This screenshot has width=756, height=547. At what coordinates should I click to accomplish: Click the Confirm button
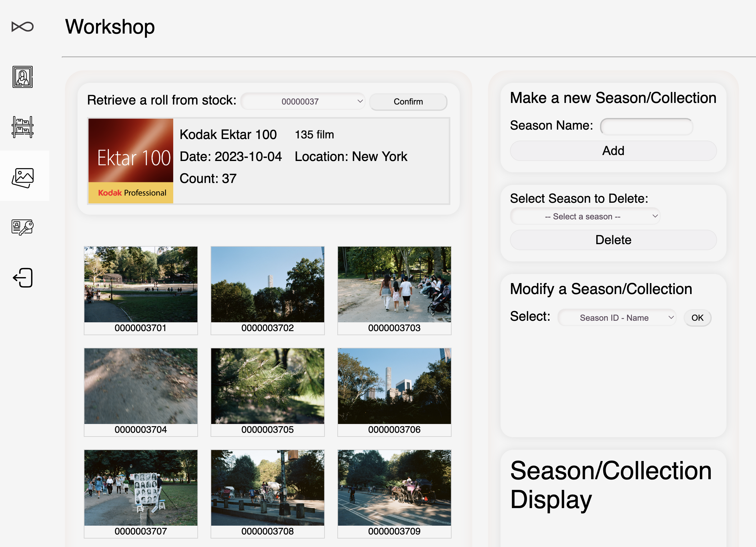coord(408,102)
